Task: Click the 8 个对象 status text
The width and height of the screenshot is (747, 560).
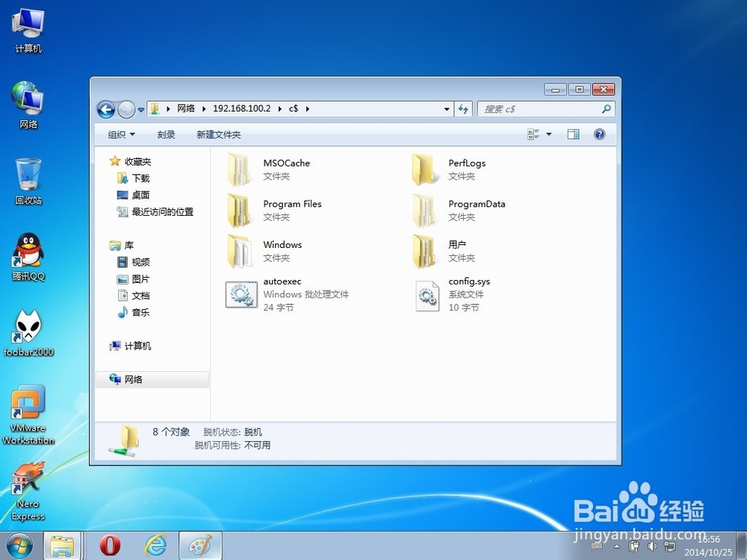Action: [x=171, y=432]
